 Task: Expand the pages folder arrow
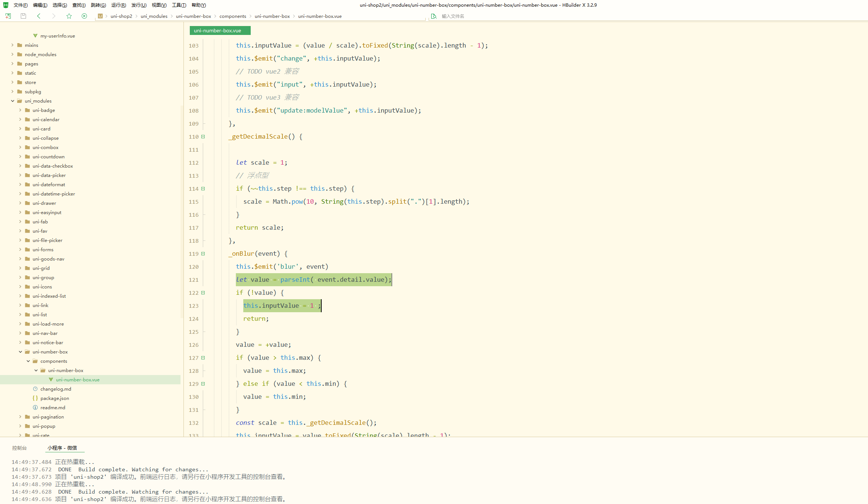13,64
